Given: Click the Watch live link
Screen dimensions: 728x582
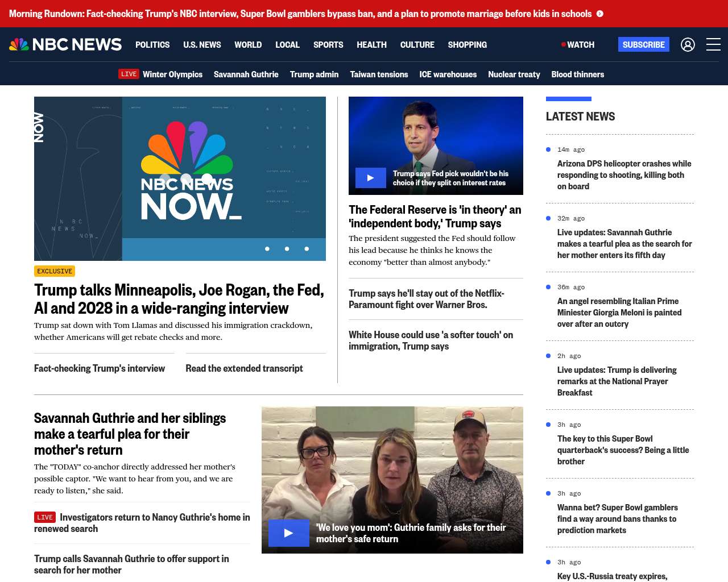Looking at the screenshot, I should tap(578, 44).
